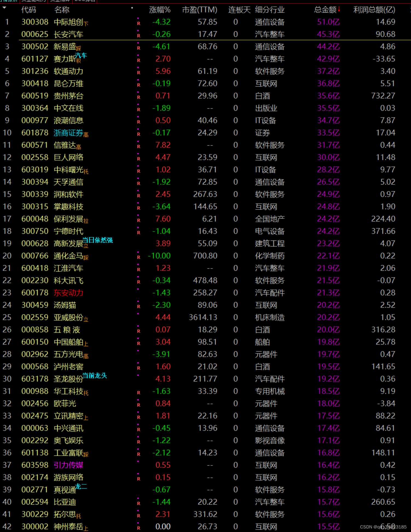411x532 pixels.
Task: Click the R marker in 中际旭创 row
Action: (x=139, y=23)
